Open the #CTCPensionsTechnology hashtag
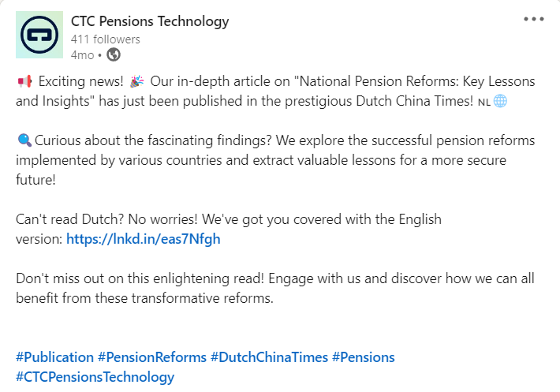Screen dimensions: 560x392 (x=95, y=377)
